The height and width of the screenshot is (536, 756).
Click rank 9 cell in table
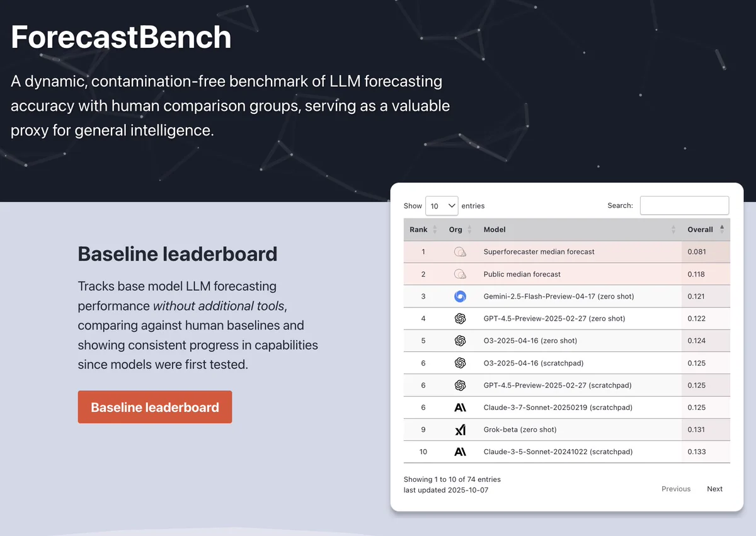(x=423, y=430)
